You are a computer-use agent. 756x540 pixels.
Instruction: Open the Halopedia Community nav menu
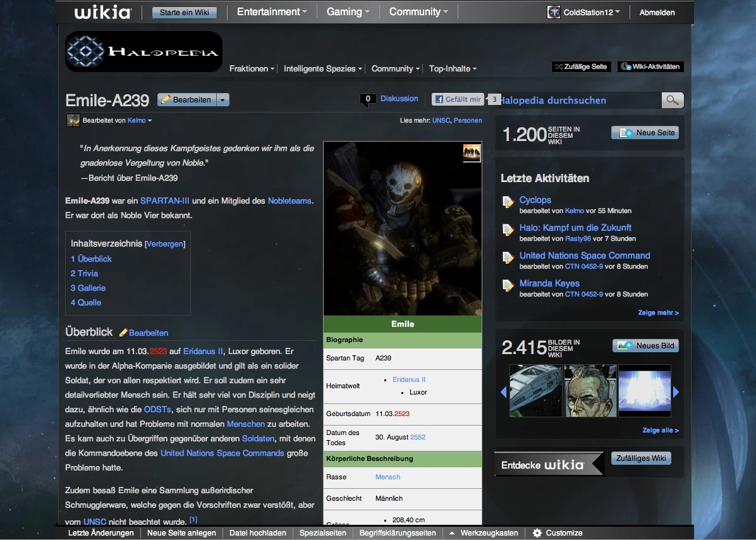click(x=395, y=68)
